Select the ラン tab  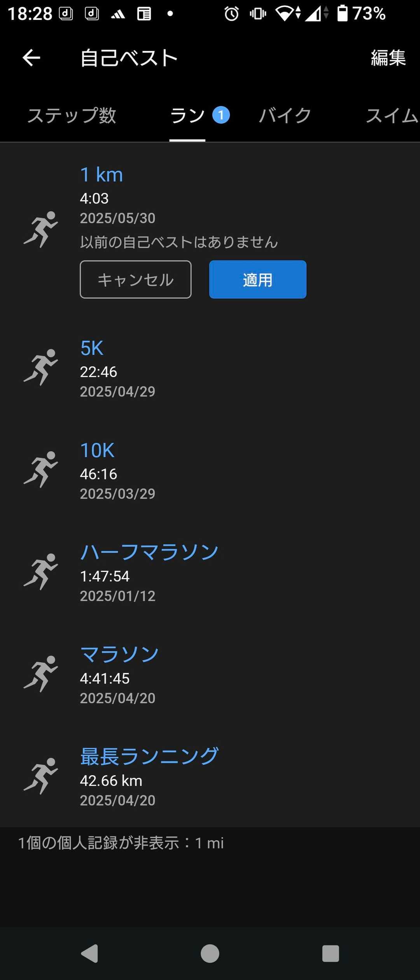(187, 116)
